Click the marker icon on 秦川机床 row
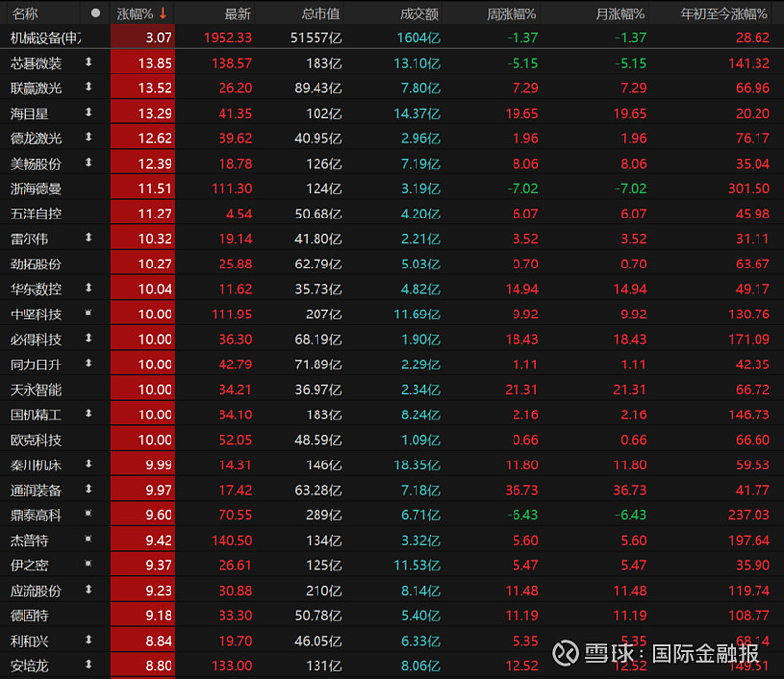This screenshot has width=784, height=679. coord(88,463)
